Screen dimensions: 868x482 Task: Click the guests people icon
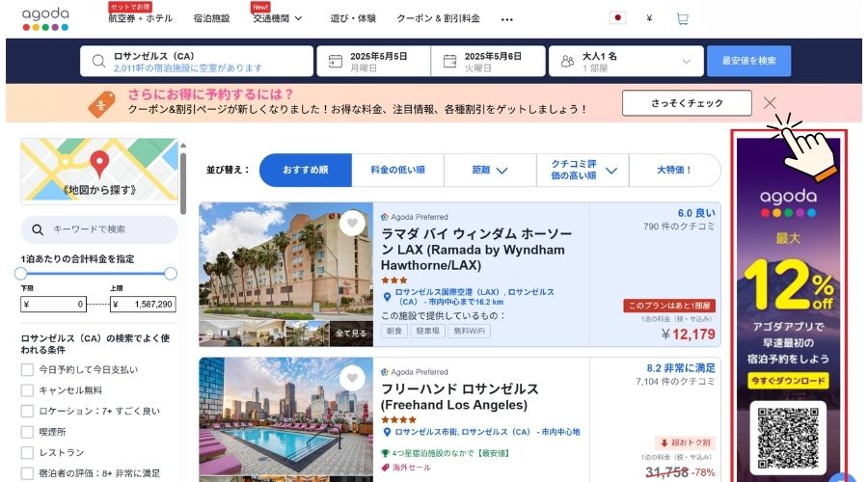click(x=567, y=61)
